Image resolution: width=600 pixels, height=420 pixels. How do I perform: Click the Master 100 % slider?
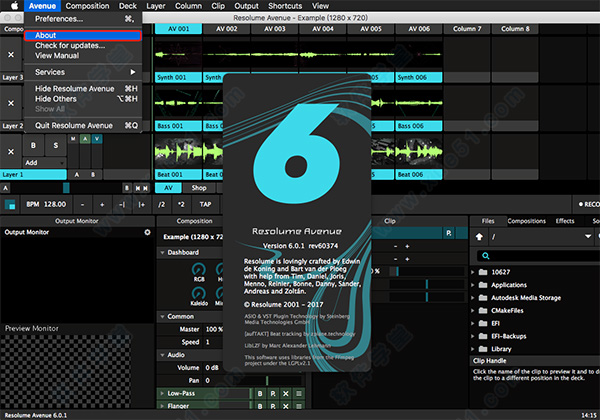point(213,329)
